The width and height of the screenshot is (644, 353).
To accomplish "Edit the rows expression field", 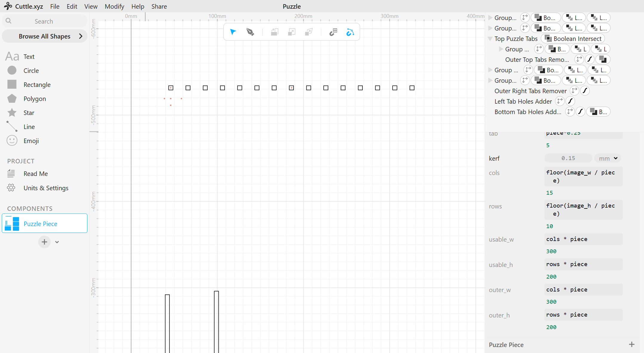I will coord(583,210).
